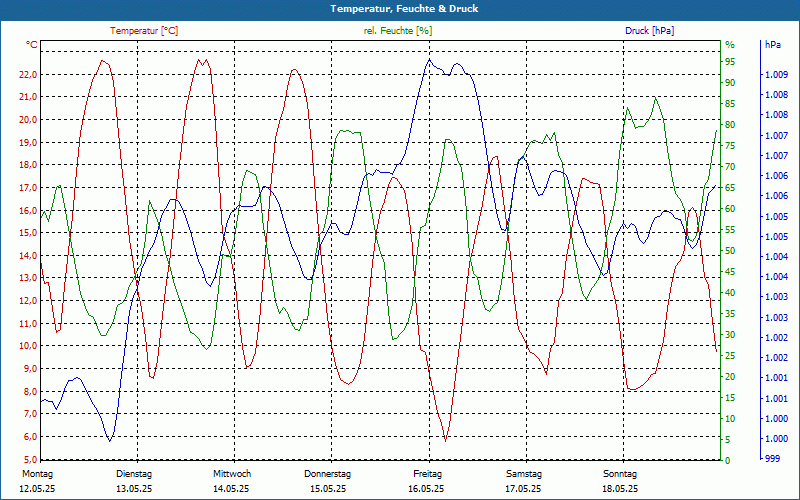Click the '65' humidity axis label
Viewport: 800px width, 500px height.
pos(730,188)
